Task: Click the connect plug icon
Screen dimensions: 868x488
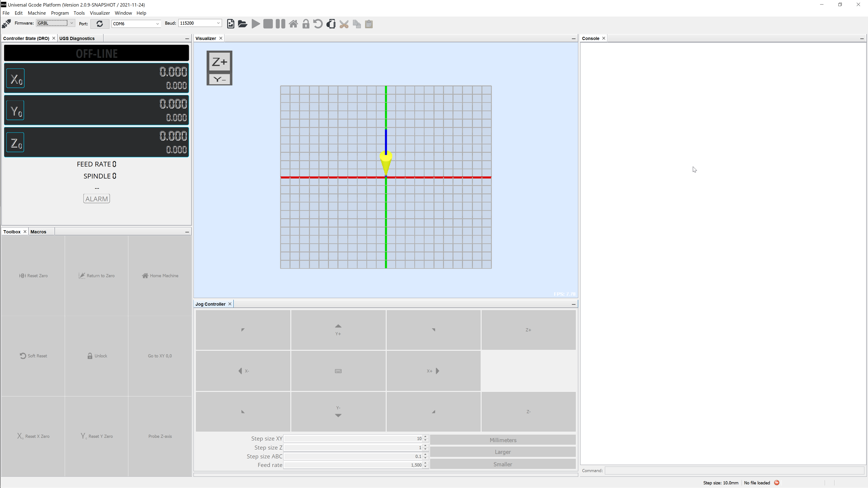Action: (6, 23)
